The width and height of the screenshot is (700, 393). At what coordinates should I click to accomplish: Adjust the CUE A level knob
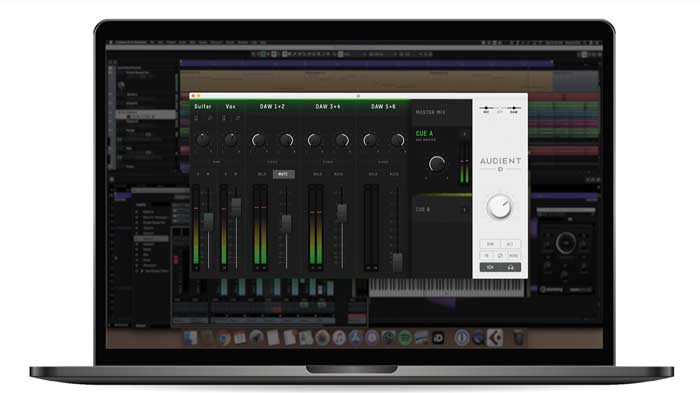point(437,164)
